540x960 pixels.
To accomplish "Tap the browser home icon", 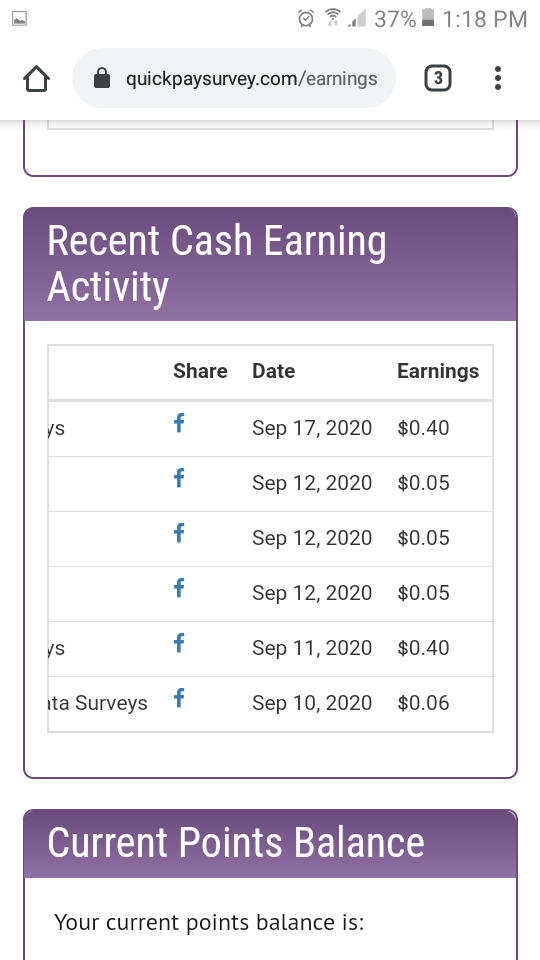I will tap(36, 79).
